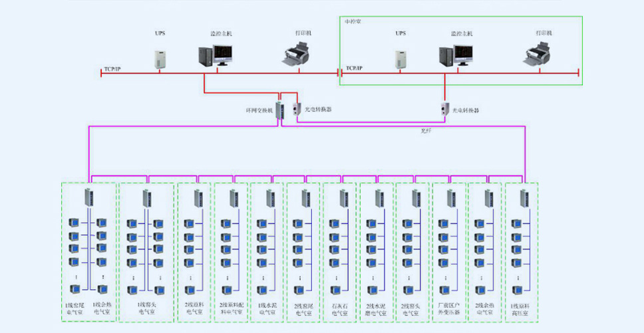Click the 1线水泥电气室 label
This screenshot has height=333, width=644.
pos(267,308)
